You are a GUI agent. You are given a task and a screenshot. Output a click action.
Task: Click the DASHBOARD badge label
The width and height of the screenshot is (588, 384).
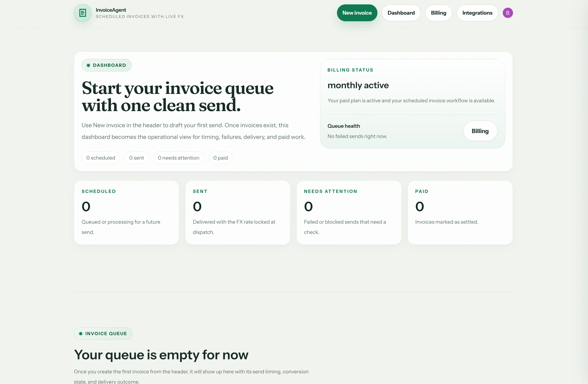pos(106,65)
